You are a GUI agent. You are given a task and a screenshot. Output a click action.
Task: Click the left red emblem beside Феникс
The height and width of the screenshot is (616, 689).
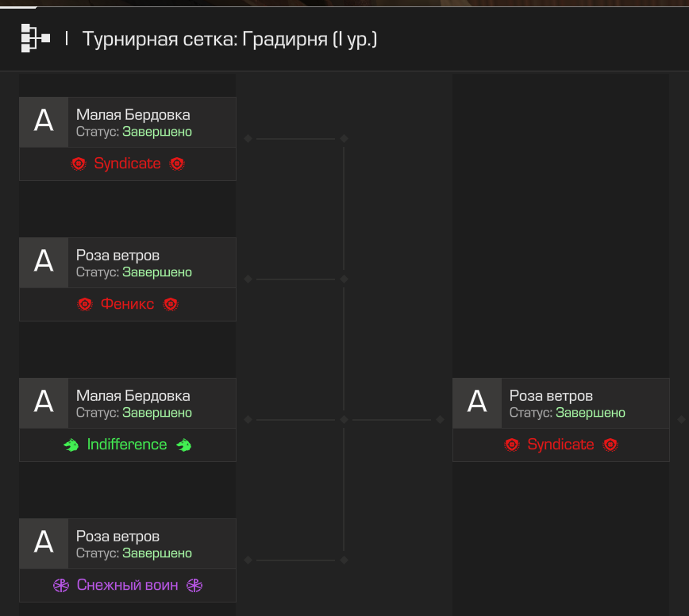(x=85, y=304)
